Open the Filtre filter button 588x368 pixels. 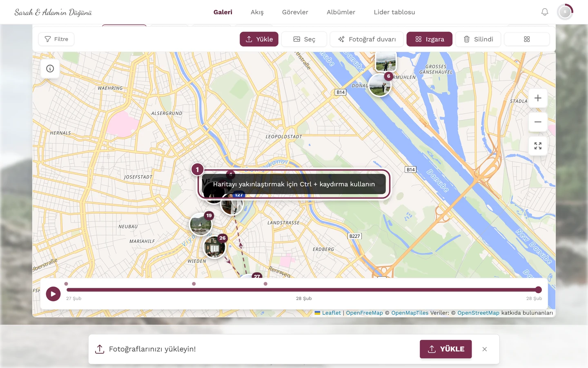coord(56,39)
